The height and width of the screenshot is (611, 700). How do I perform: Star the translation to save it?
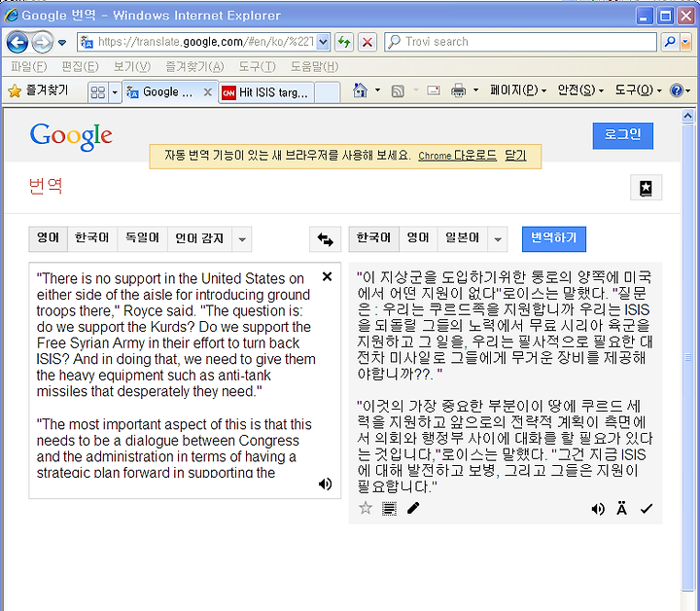point(366,508)
